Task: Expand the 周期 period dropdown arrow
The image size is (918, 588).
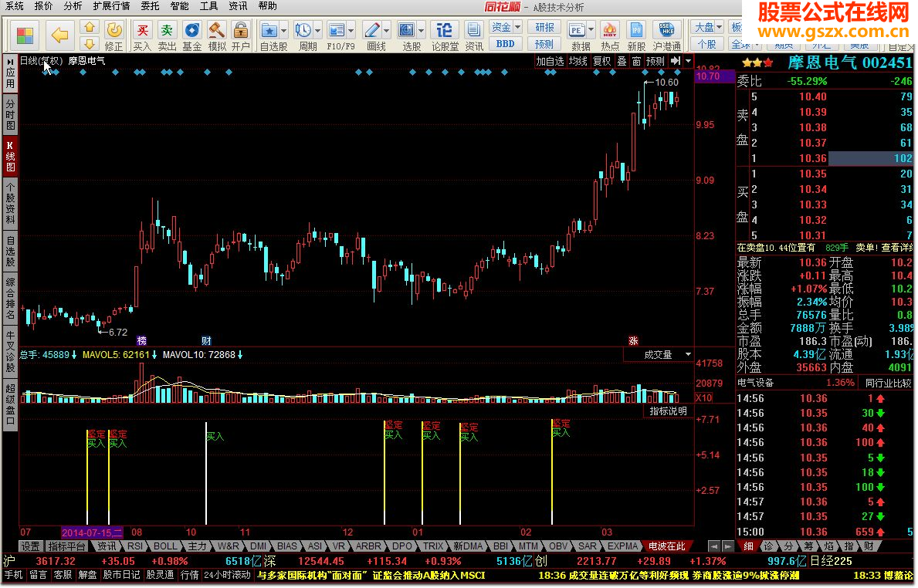Action: (318, 30)
